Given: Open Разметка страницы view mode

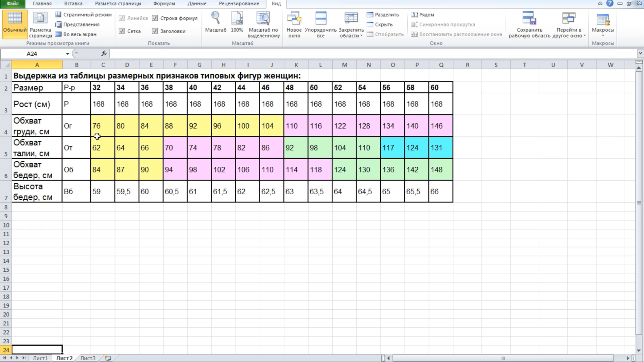Looking at the screenshot, I should (x=40, y=25).
